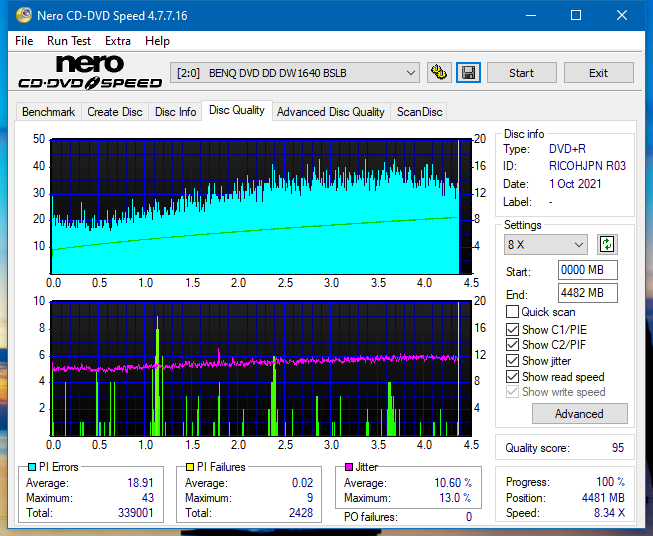Click the Start position 0000 MB field
Image resolution: width=653 pixels, height=536 pixels.
tap(587, 270)
